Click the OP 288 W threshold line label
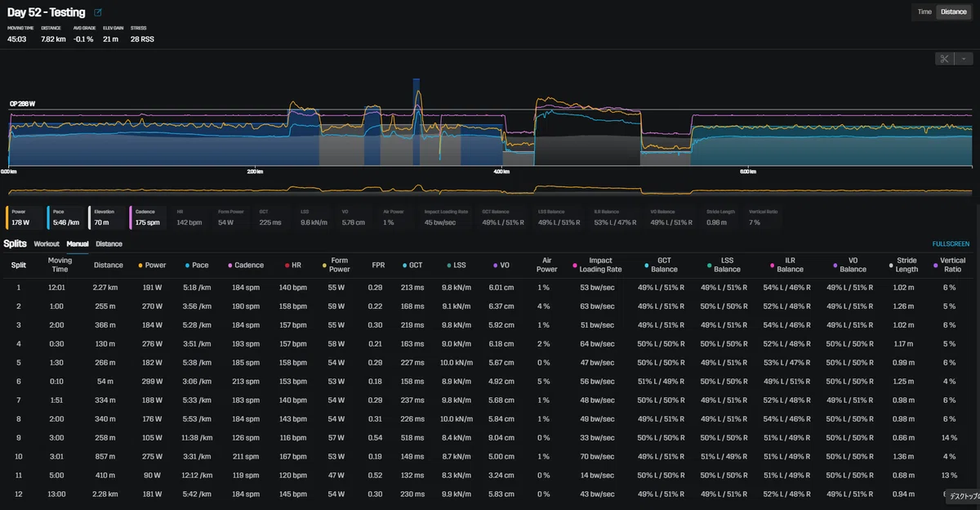The width and height of the screenshot is (980, 510). click(x=24, y=104)
